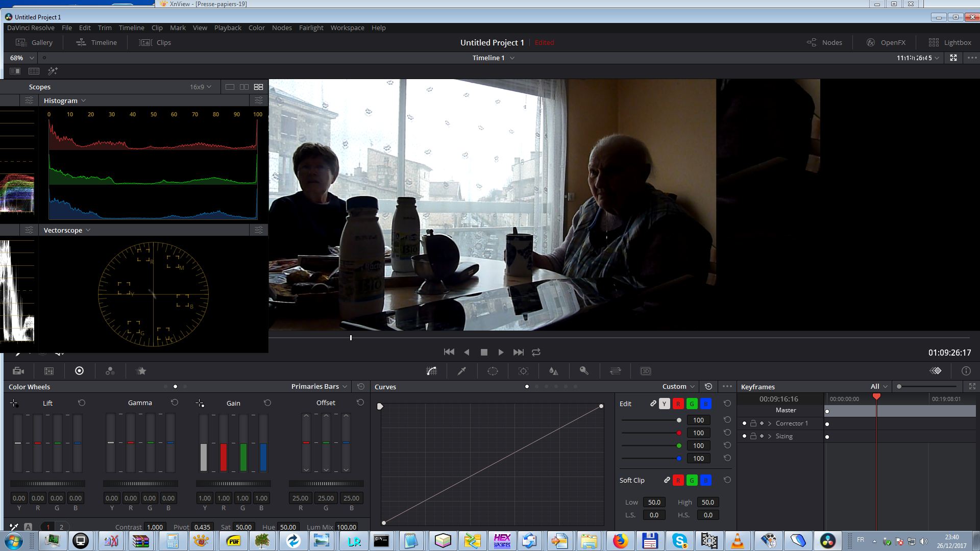Open the Tracker palette icon
Image resolution: width=980 pixels, height=551 pixels.
pos(523,371)
